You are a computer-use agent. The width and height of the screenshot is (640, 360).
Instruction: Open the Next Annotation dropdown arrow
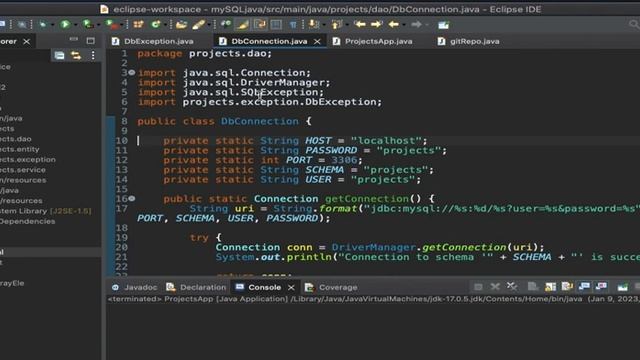[x=324, y=25]
